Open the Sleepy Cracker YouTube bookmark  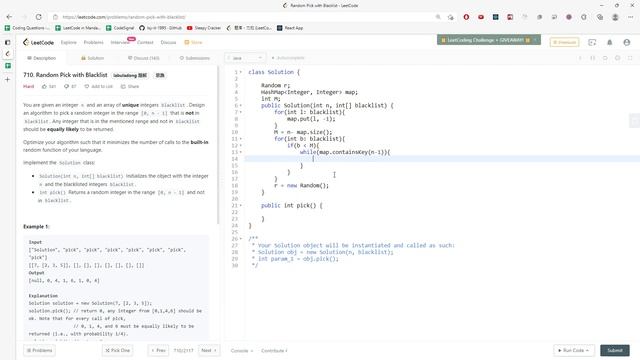(204, 28)
